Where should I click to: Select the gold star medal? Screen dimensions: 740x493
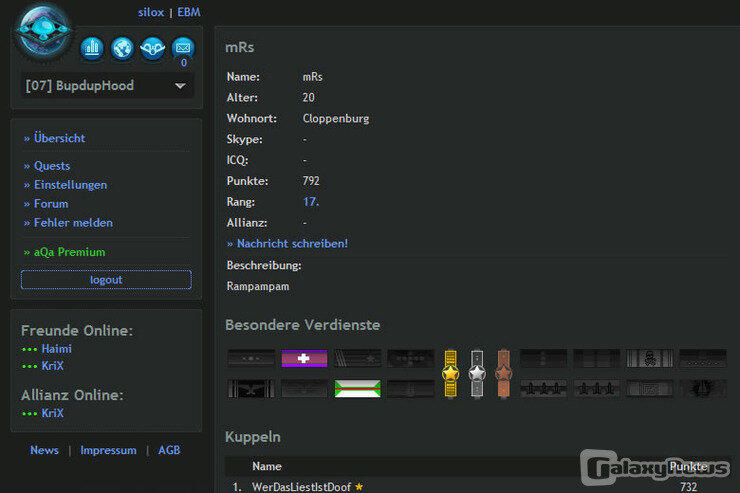(451, 372)
